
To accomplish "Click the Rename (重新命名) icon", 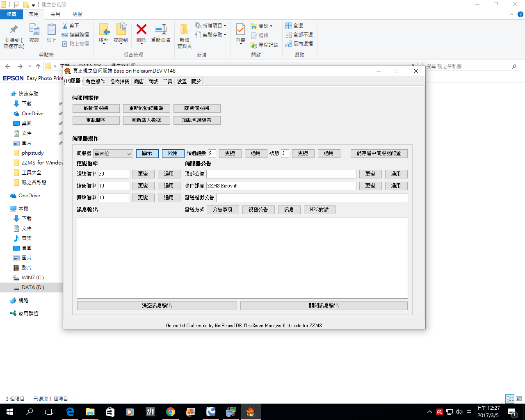I will coord(161,29).
